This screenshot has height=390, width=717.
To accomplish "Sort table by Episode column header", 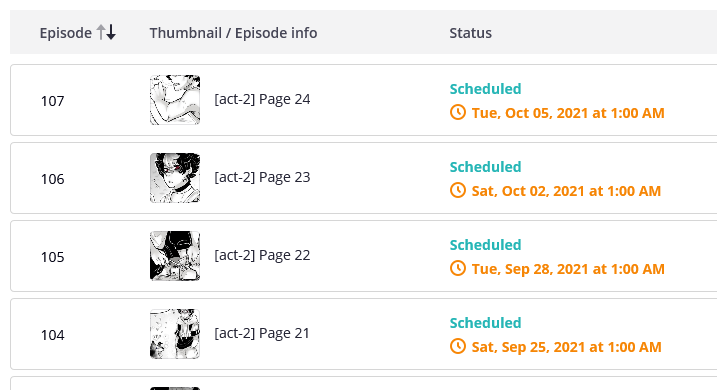I will click(66, 33).
